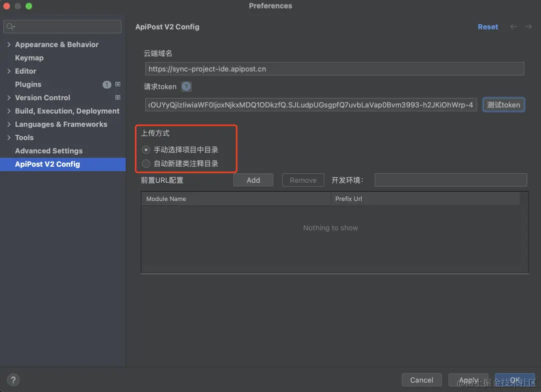
Task: Open the Plugins settings page
Action: (x=28, y=85)
